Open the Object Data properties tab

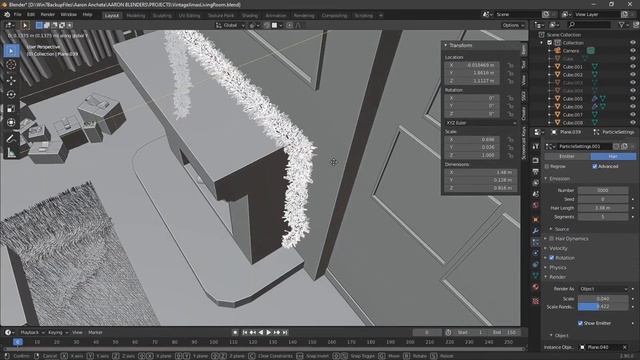point(536,276)
